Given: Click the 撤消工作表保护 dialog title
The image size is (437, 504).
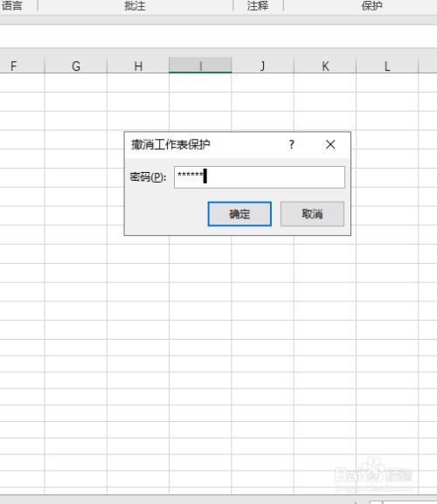Looking at the screenshot, I should 170,144.
